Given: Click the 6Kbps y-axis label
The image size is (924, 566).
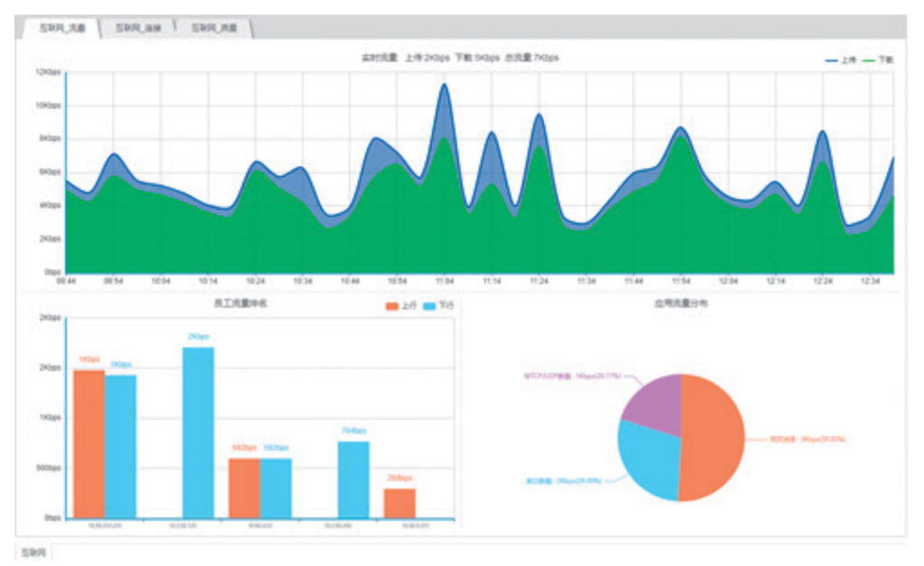Looking at the screenshot, I should tap(50, 172).
